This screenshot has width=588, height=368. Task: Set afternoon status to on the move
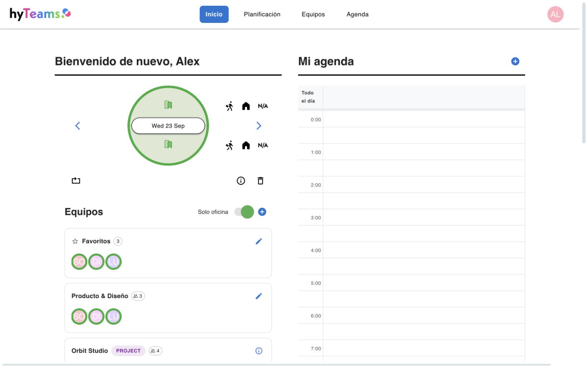[x=229, y=145]
